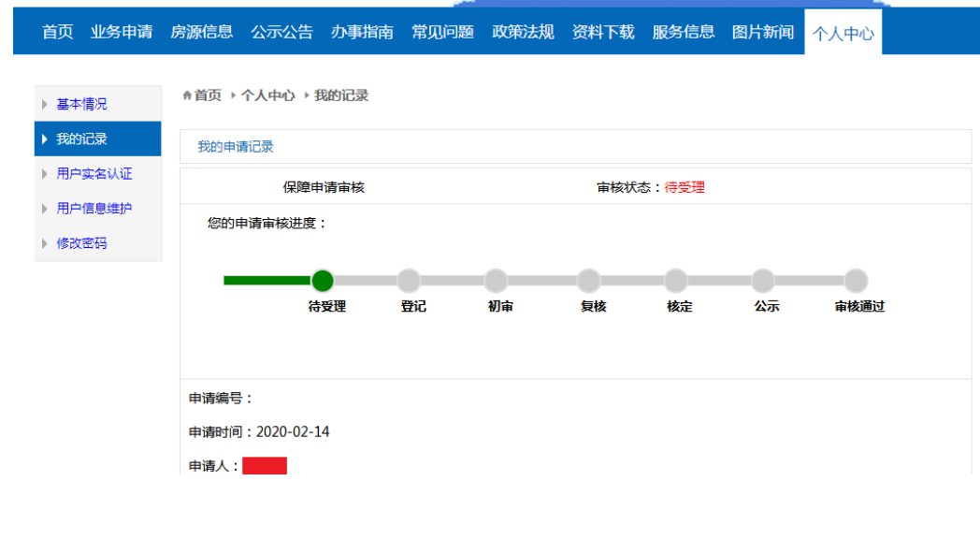This screenshot has height=539, width=980.
Task: Open the 我的申请记录 link
Action: pyautogui.click(x=236, y=147)
